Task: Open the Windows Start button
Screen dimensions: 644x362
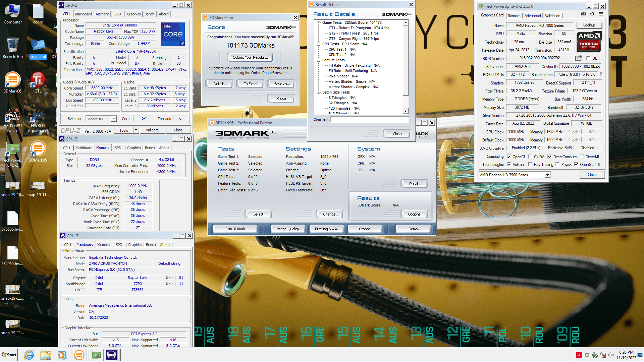Action: (x=9, y=355)
